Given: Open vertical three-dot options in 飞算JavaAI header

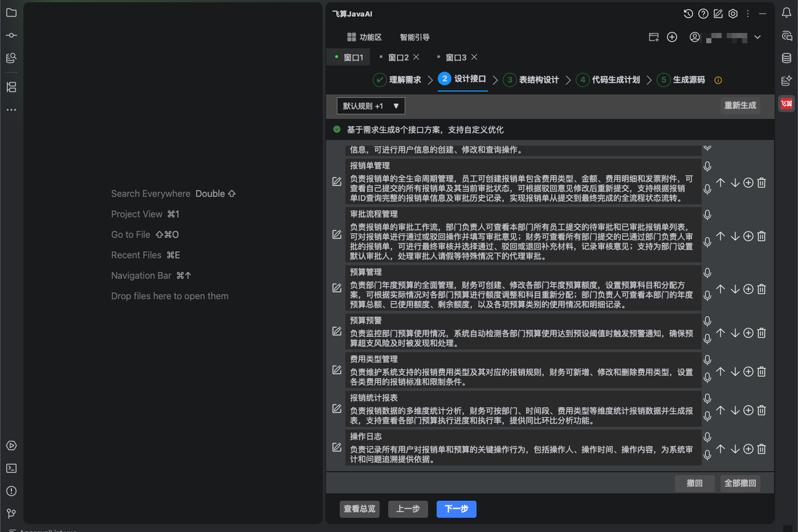Looking at the screenshot, I should click(748, 14).
